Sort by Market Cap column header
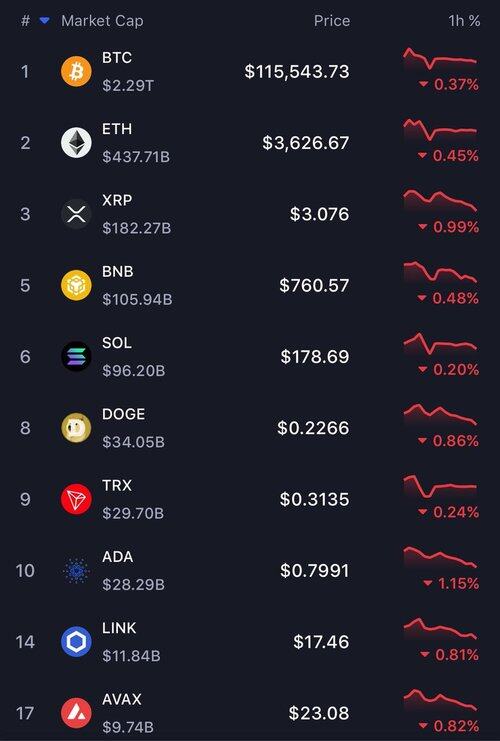Viewport: 500px width, 741px height. pyautogui.click(x=102, y=21)
